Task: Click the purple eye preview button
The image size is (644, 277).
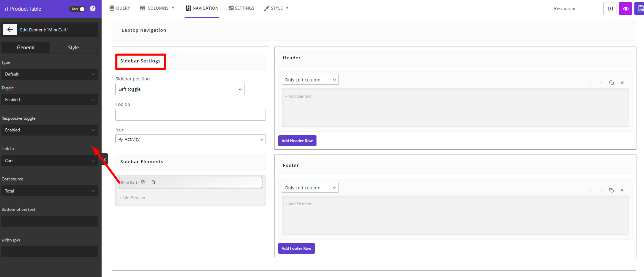Action: (x=625, y=9)
